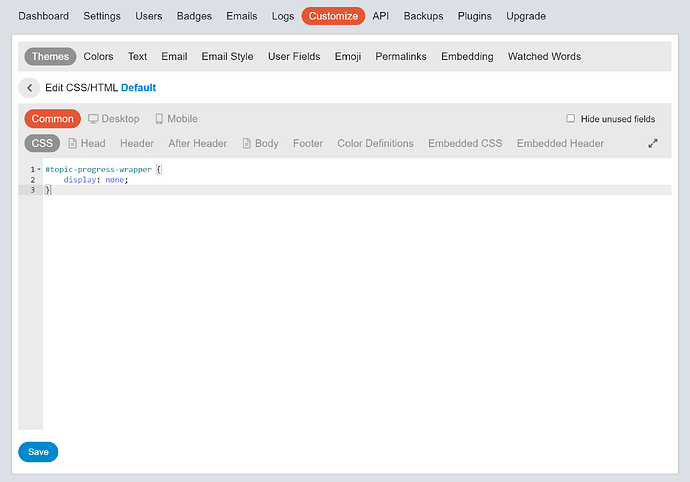Open the Default theme link
The height and width of the screenshot is (482, 690).
[x=139, y=88]
